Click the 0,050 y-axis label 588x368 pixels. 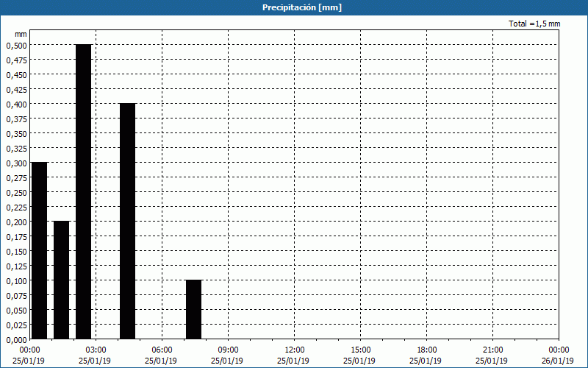click(x=17, y=311)
